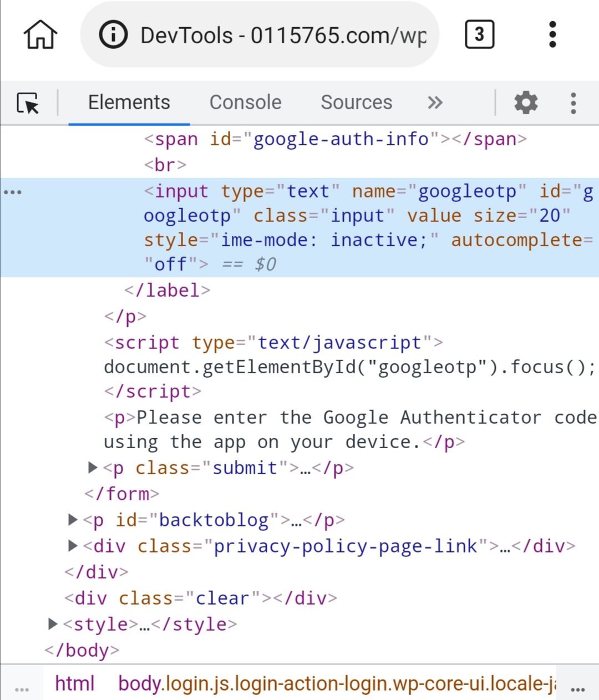
Task: Open site info icon in address bar
Action: tap(113, 35)
